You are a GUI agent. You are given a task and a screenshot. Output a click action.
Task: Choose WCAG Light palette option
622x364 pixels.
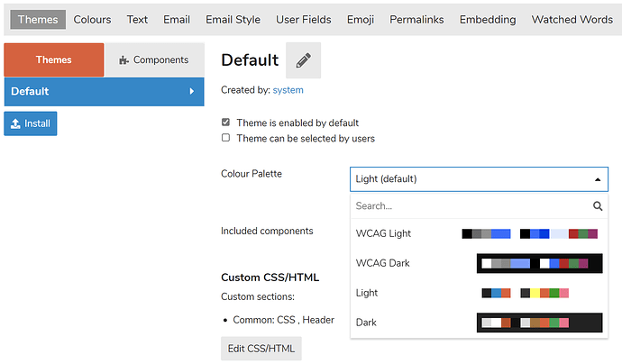coord(479,233)
